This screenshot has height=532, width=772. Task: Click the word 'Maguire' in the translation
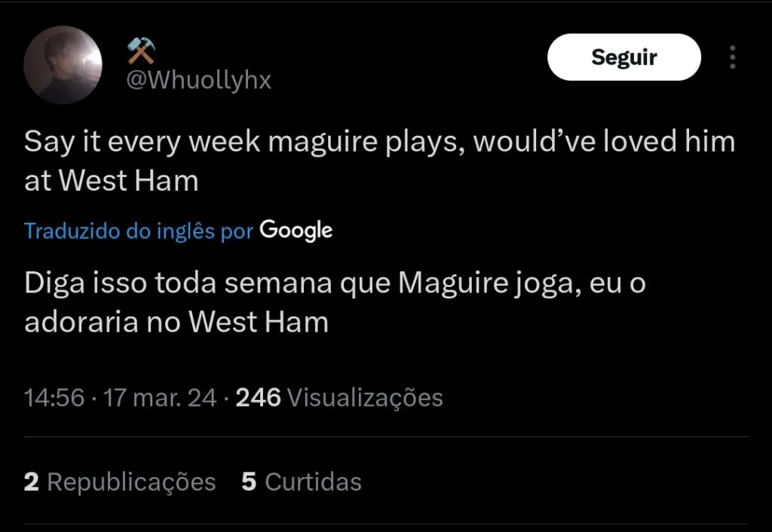pos(445,283)
